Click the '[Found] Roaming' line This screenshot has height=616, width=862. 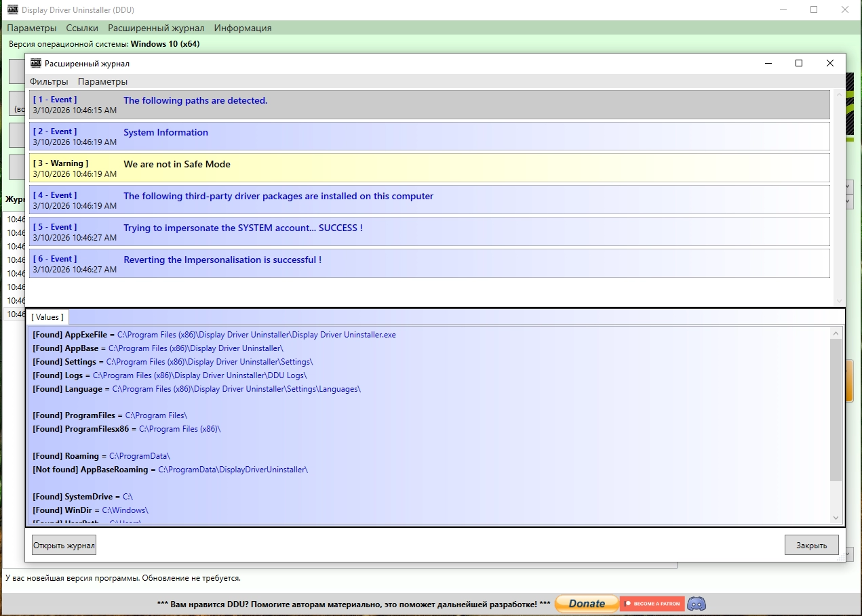[102, 456]
